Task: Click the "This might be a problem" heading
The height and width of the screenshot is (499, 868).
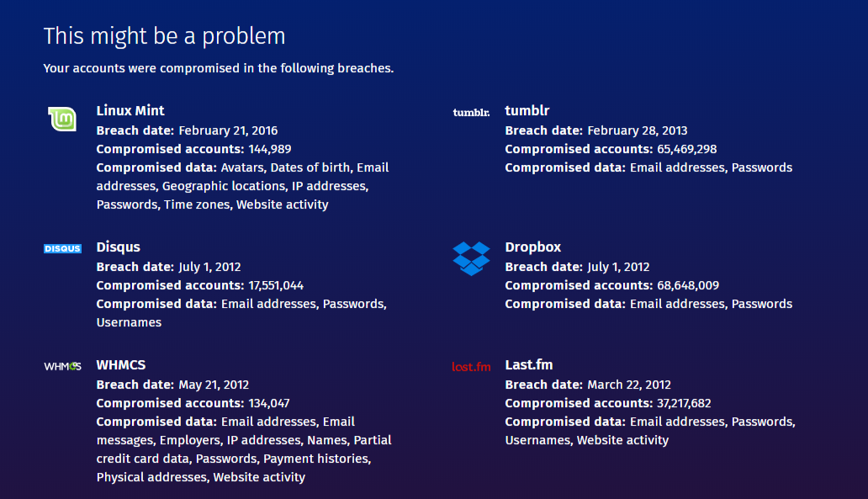Action: 164,36
